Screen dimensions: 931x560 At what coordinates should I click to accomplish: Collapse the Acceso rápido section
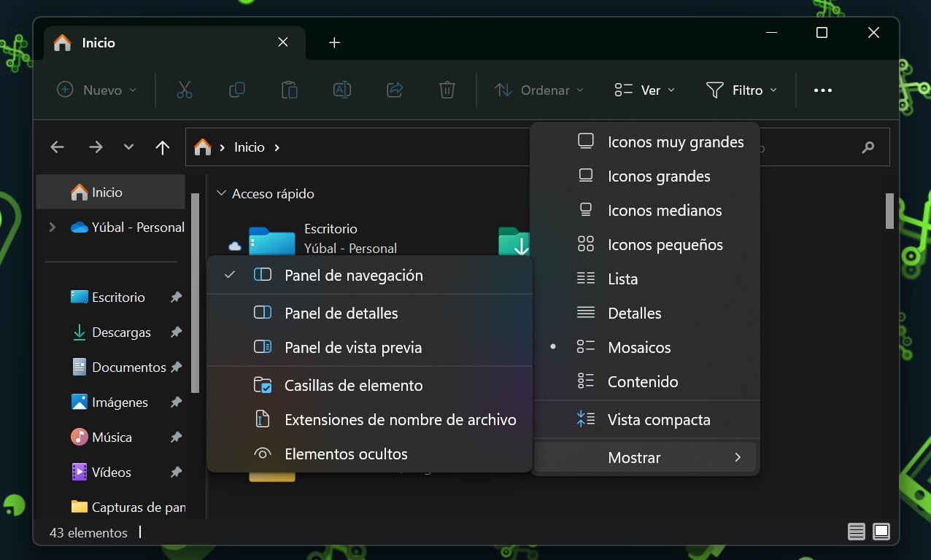221,193
